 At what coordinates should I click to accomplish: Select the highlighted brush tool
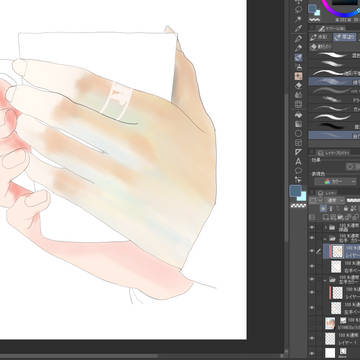pos(299,58)
